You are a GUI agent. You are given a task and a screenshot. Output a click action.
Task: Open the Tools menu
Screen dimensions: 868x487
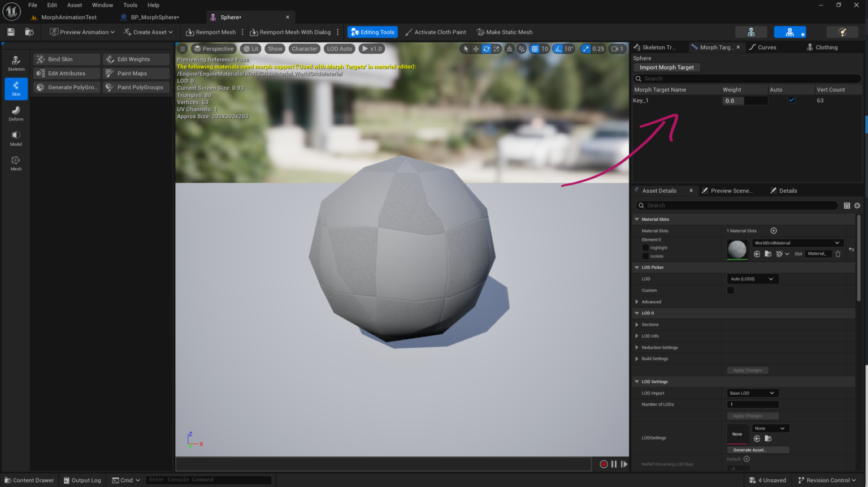pyautogui.click(x=130, y=5)
